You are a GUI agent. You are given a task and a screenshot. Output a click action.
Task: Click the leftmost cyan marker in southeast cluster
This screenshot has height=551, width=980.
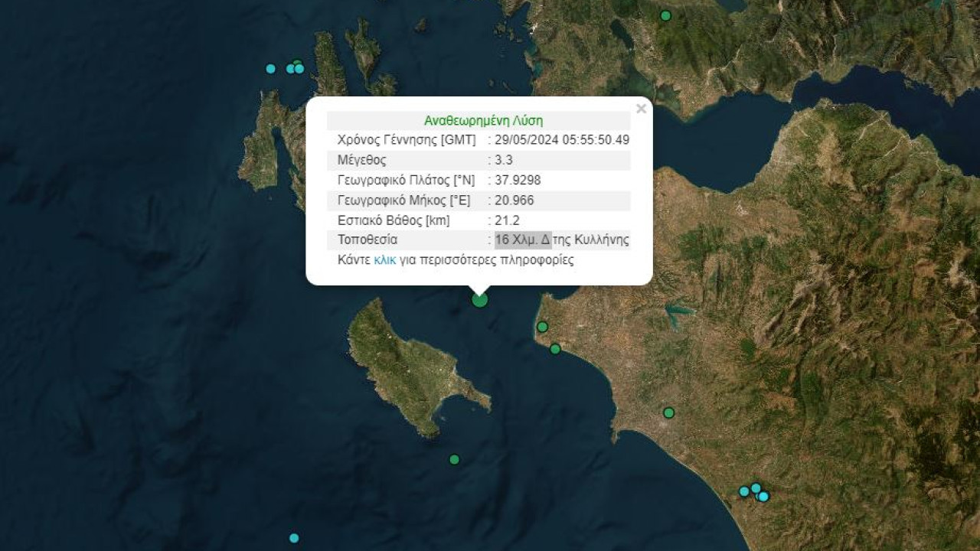(743, 491)
